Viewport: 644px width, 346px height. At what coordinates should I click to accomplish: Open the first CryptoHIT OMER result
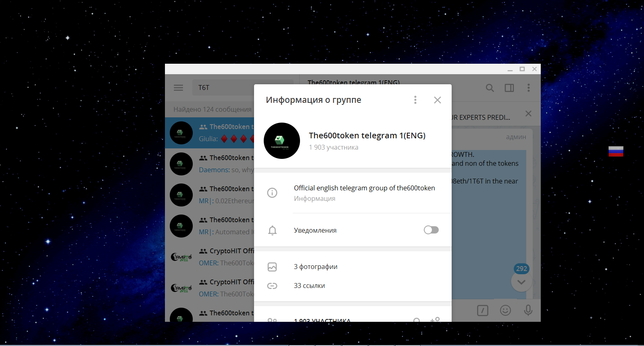click(x=210, y=257)
